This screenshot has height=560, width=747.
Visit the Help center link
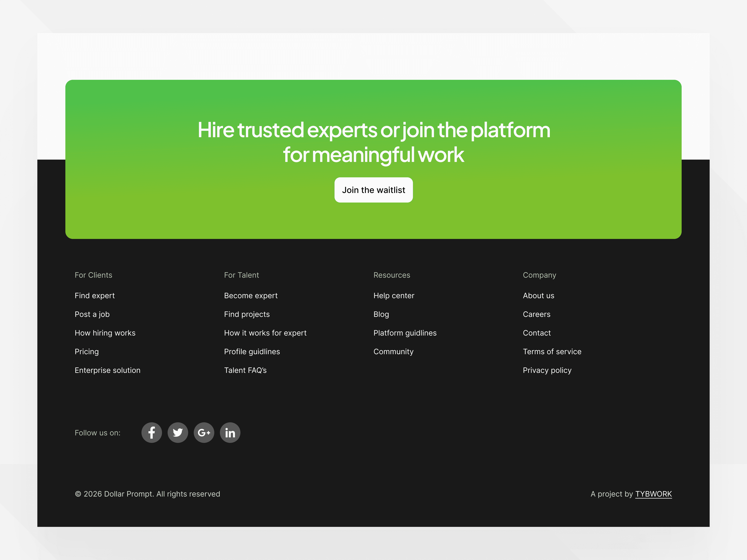(394, 296)
